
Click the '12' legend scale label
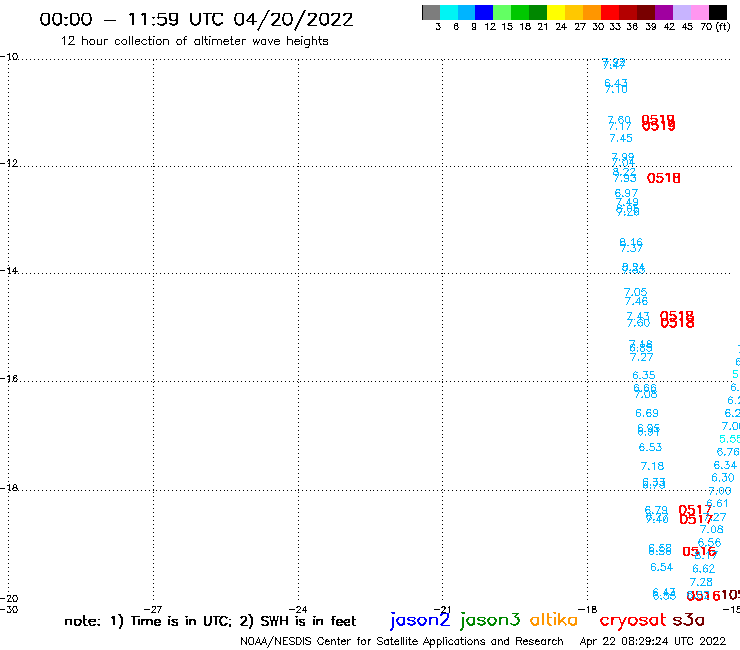click(x=490, y=27)
